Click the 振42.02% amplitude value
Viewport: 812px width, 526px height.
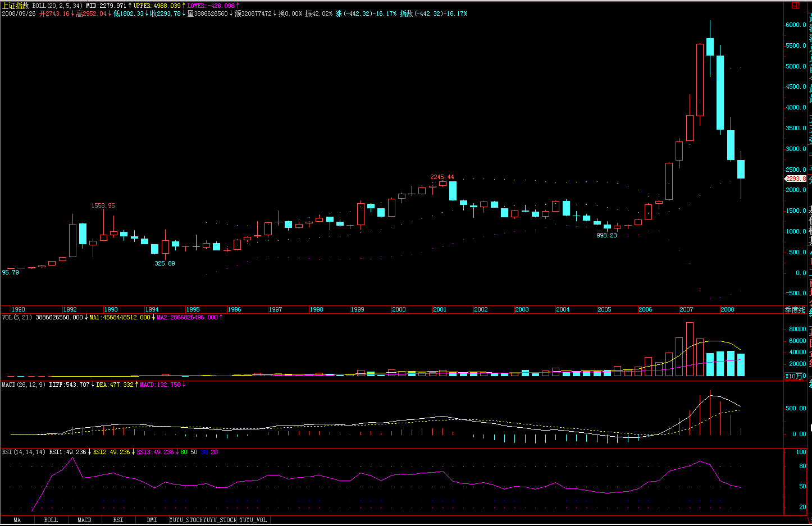coord(318,13)
